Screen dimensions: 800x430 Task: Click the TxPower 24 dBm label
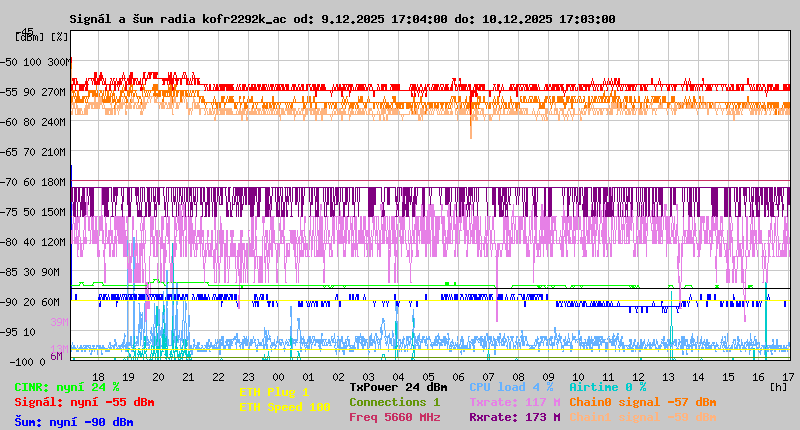[398, 386]
